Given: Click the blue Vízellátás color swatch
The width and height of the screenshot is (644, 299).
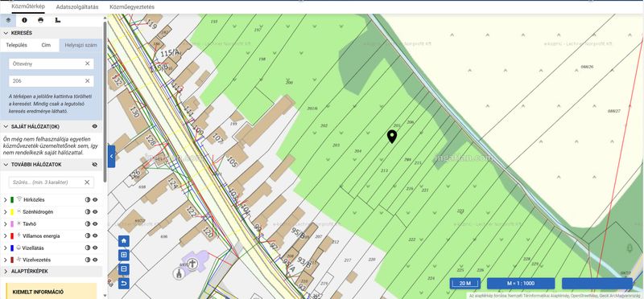Looking at the screenshot, I should pos(12,248).
